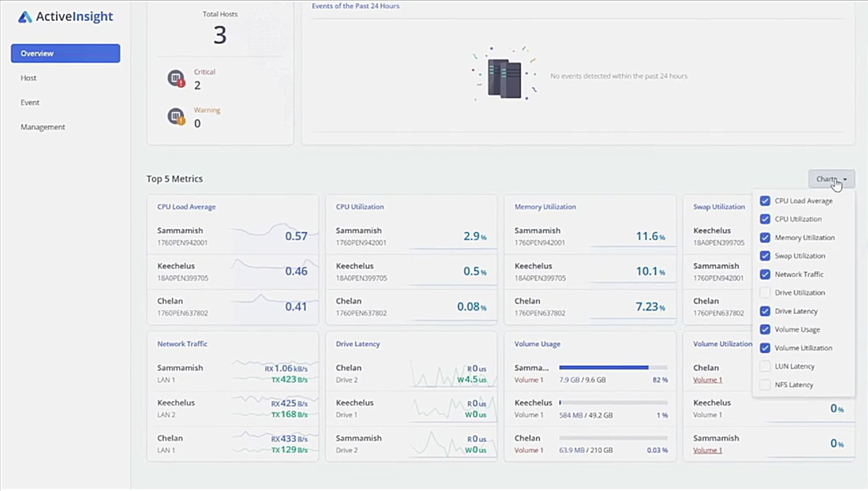Click Sammamish 11.6% memory value
This screenshot has height=491, width=868.
pos(651,236)
